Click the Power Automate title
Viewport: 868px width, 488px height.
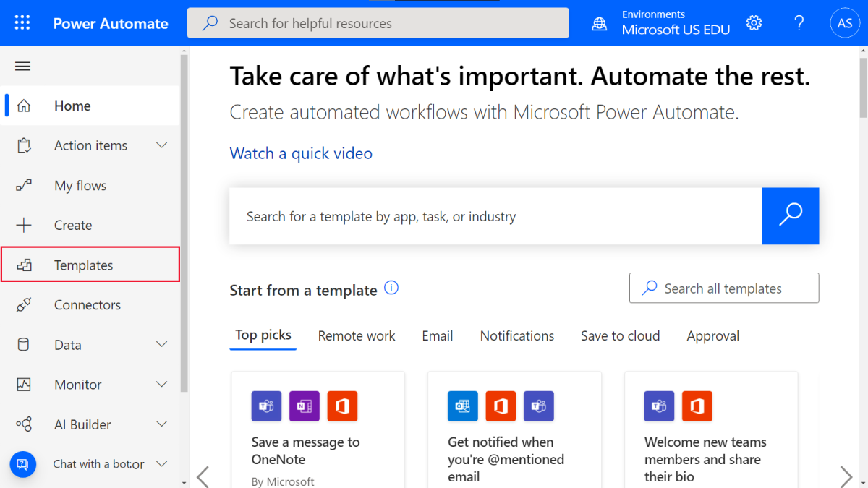[111, 23]
